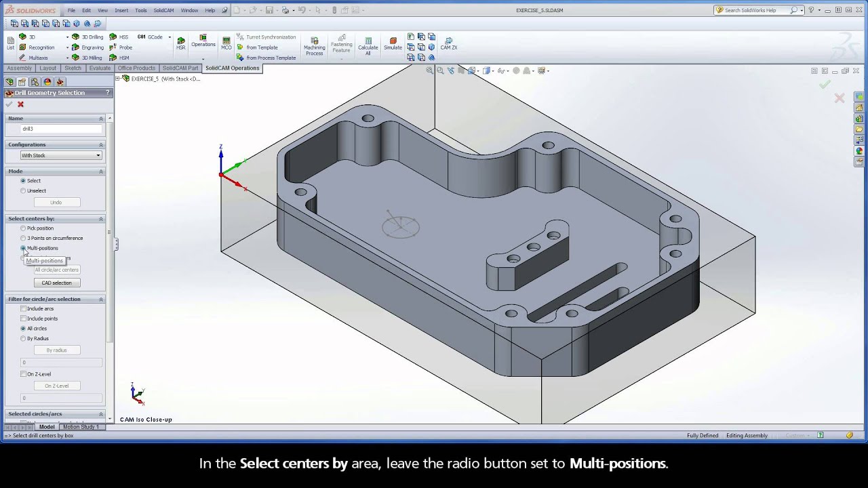Choose By Radius radio button

[23, 339]
